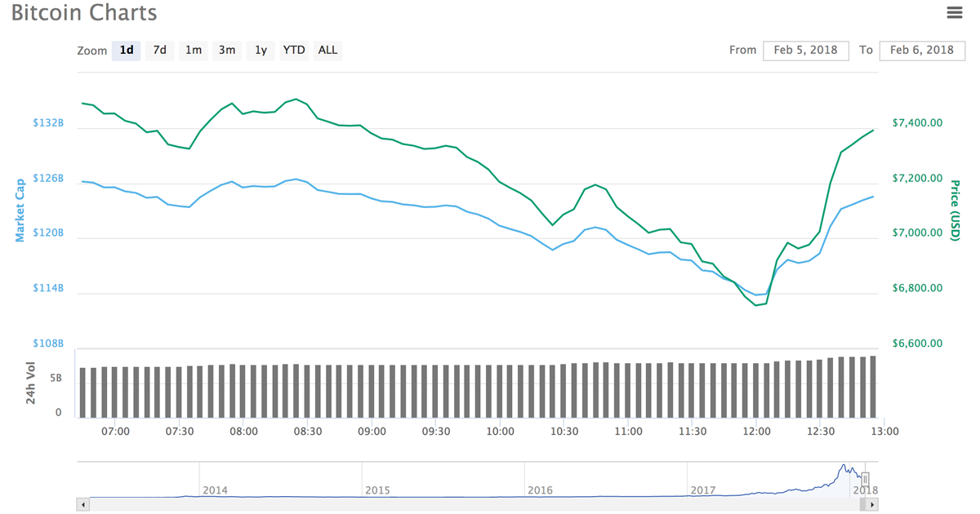Click the Bitcoin Charts heading
This screenshot has width=980, height=514.
pyautogui.click(x=84, y=13)
